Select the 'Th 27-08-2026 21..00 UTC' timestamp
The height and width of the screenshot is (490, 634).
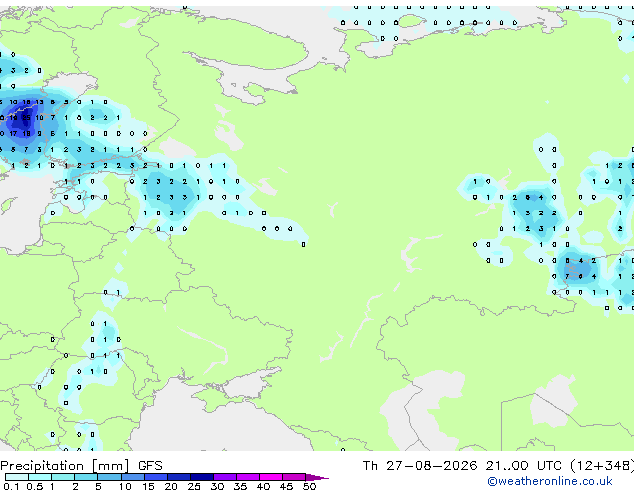tap(462, 466)
